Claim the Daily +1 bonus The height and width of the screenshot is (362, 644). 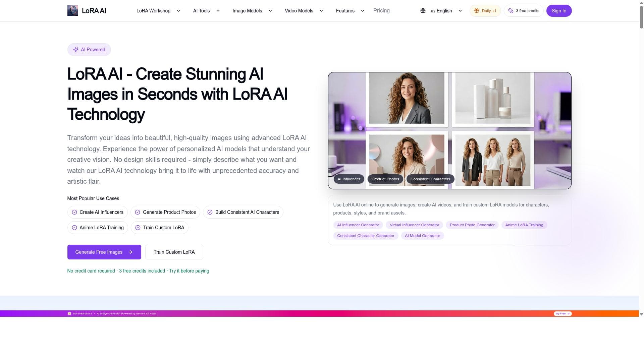pyautogui.click(x=485, y=11)
